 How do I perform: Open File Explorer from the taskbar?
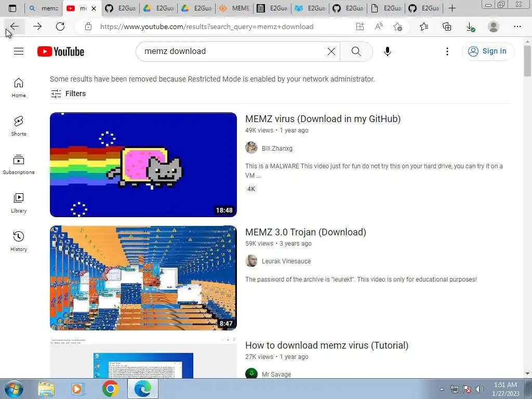(x=46, y=389)
